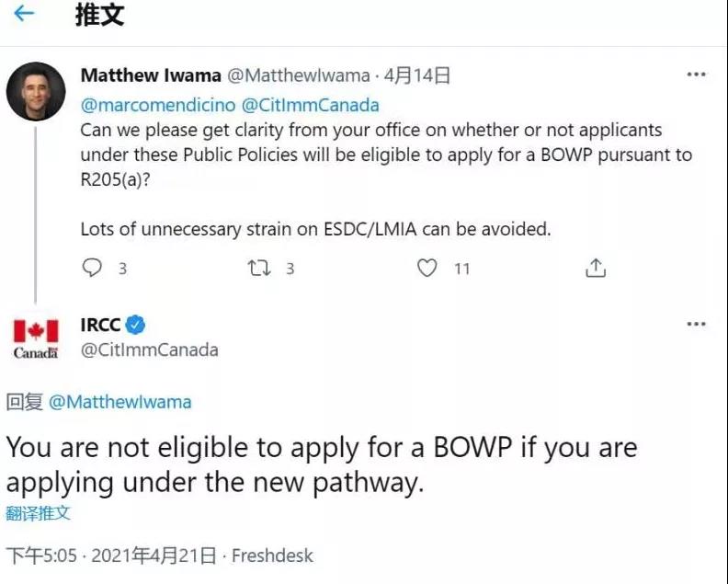Click the @MatthewIwama reply-to link
This screenshot has height=584, width=728.
pyautogui.click(x=119, y=402)
